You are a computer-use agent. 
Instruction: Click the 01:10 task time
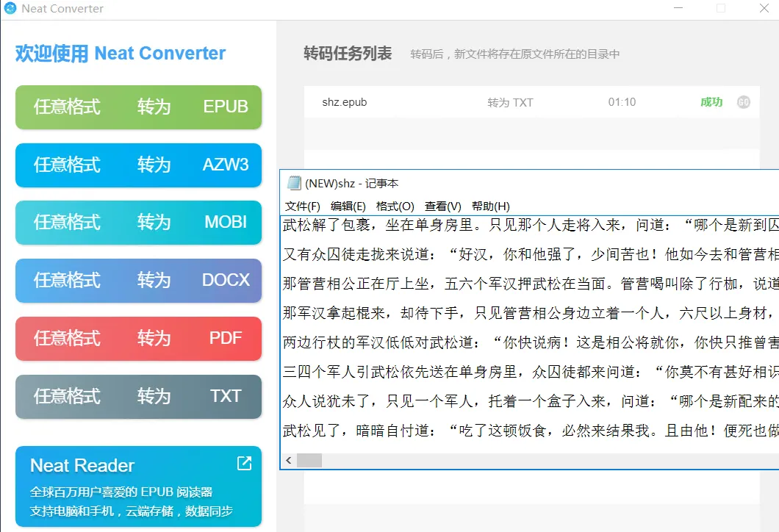pyautogui.click(x=622, y=102)
